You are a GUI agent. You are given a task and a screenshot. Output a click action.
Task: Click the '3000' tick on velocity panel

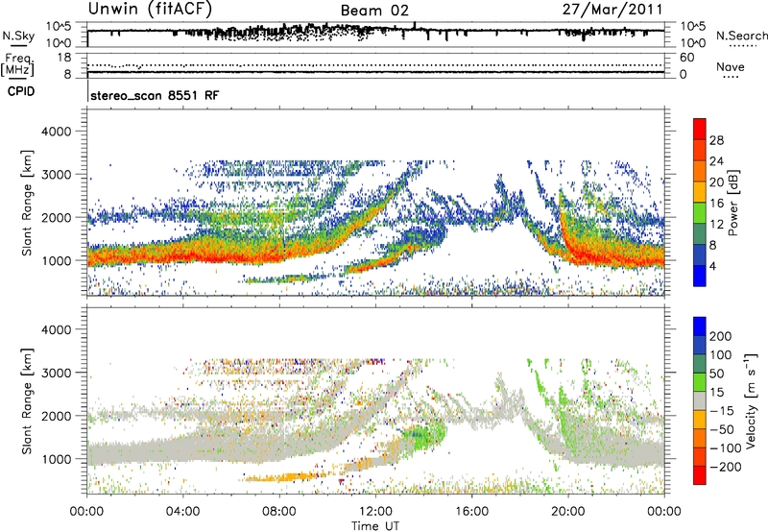coord(57,373)
